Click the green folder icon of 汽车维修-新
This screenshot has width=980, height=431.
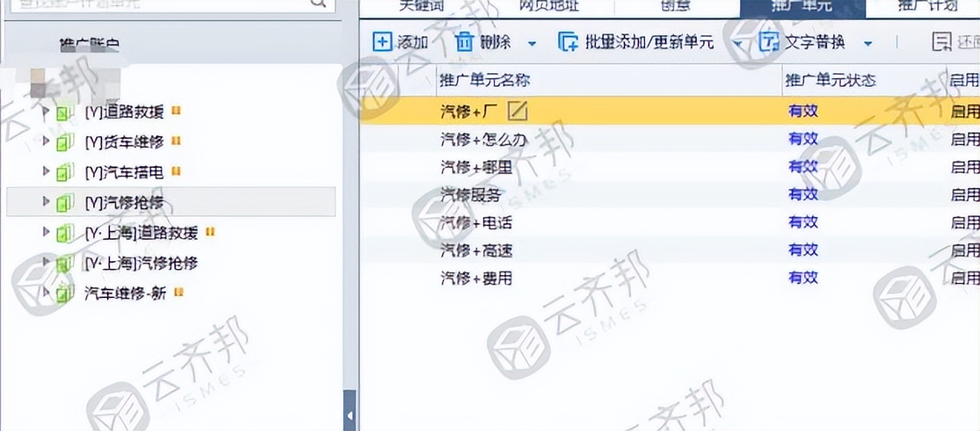click(67, 293)
